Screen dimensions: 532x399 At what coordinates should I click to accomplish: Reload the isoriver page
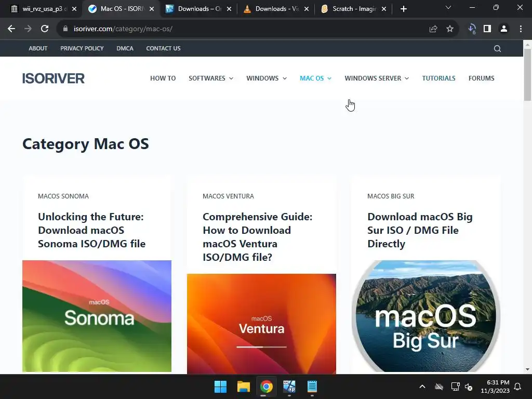point(45,29)
